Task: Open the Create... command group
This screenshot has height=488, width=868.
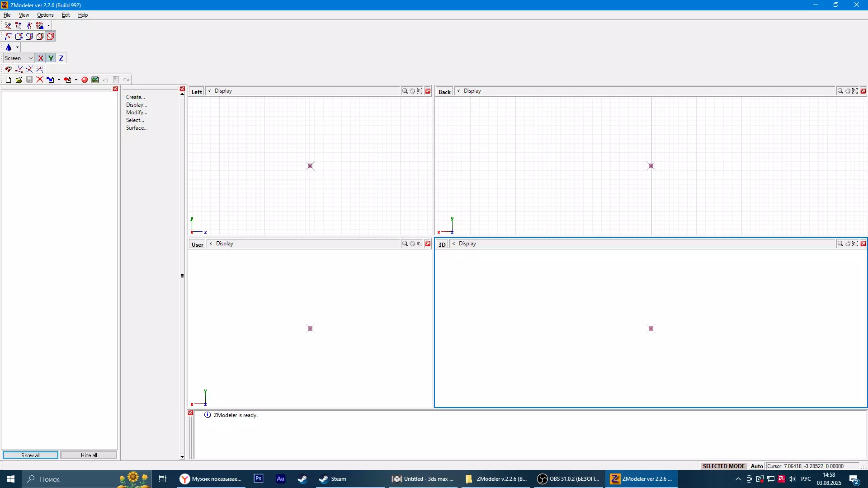Action: (x=135, y=97)
